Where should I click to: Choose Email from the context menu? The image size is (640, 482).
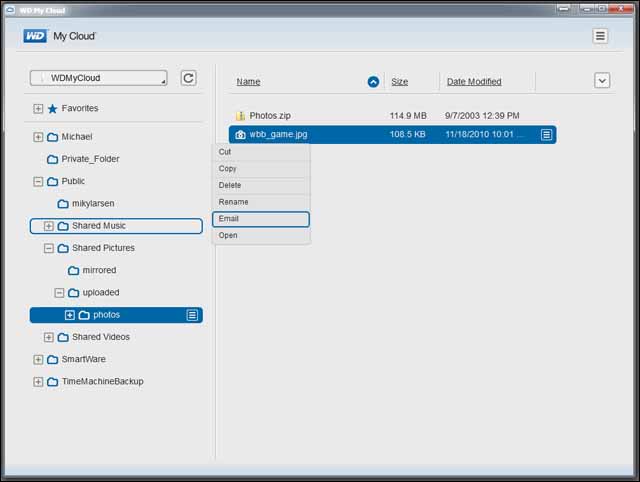[261, 219]
